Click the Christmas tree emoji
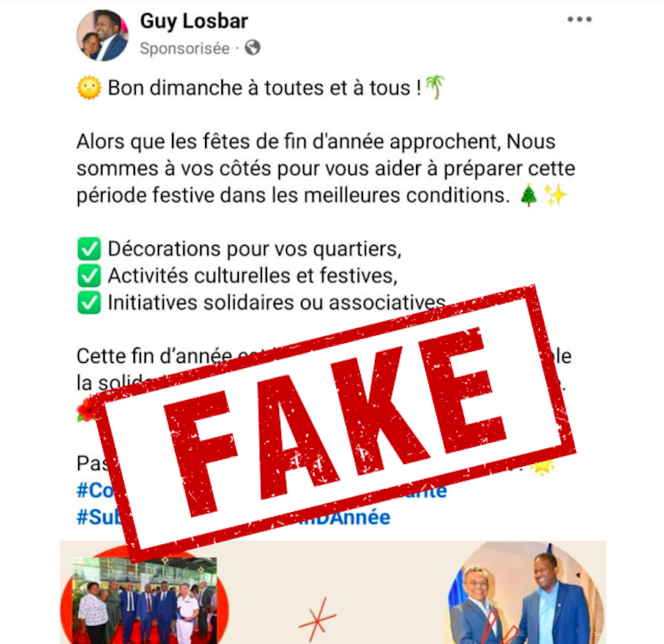The image size is (664, 644). click(x=528, y=195)
